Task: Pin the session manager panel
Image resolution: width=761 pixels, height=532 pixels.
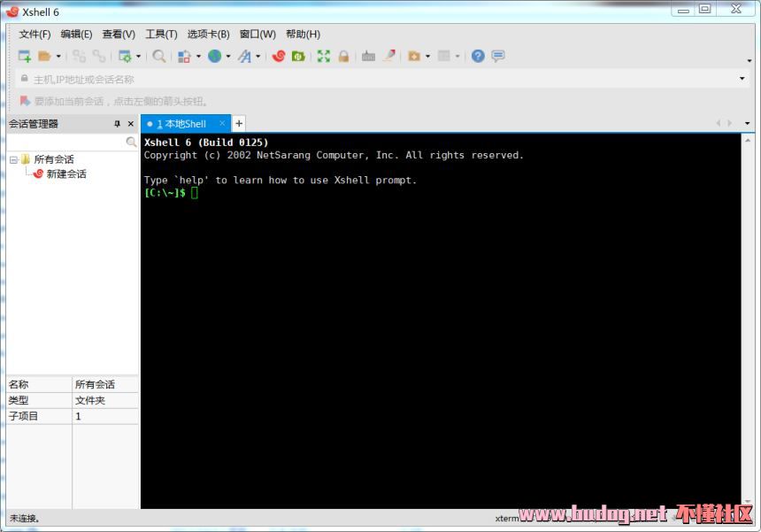Action: pos(117,124)
